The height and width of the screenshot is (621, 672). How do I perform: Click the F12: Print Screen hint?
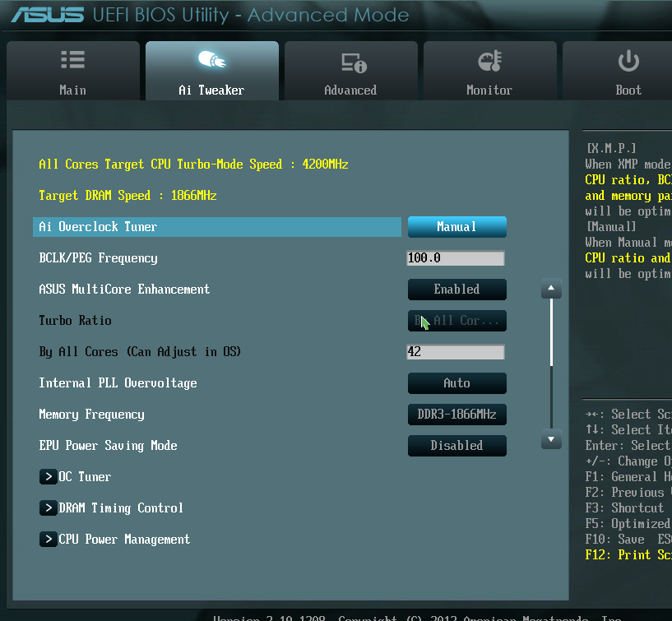click(628, 554)
